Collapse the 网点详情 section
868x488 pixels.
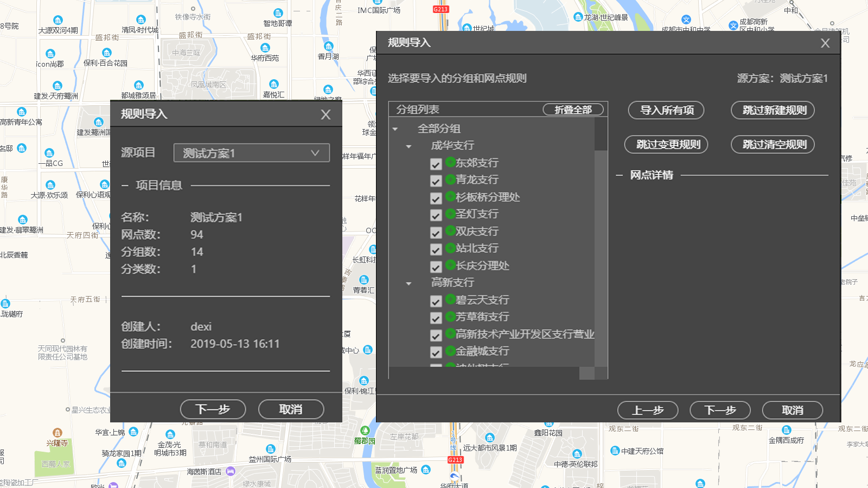[620, 175]
